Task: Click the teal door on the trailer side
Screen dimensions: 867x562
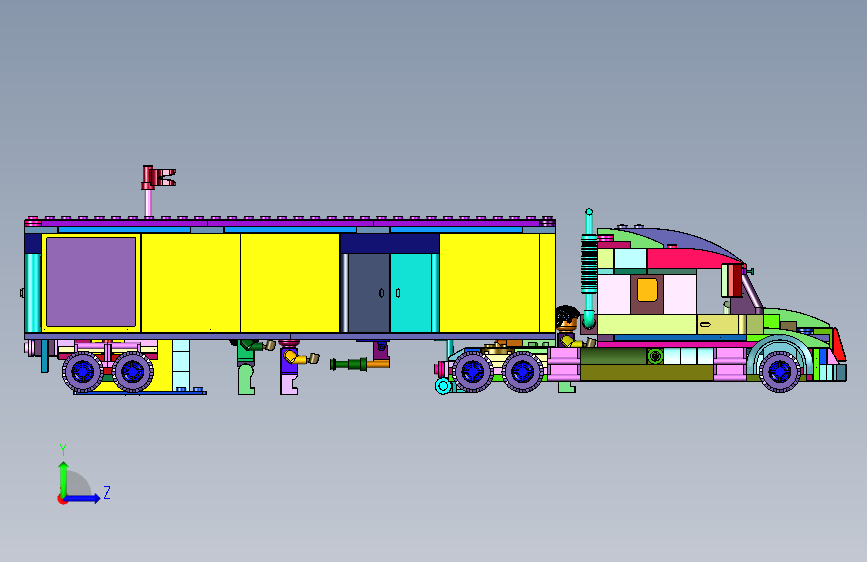Action: click(411, 293)
